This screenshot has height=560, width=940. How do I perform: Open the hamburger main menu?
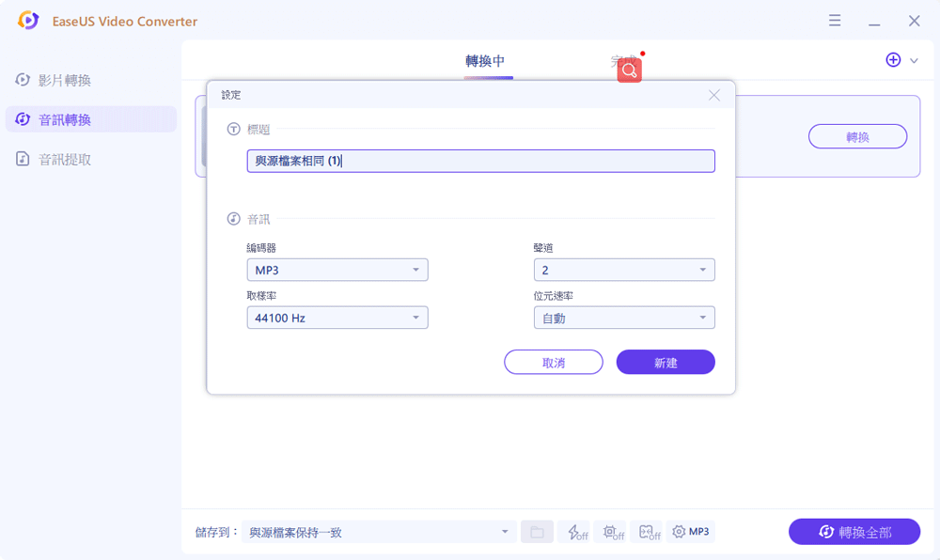coord(835,21)
